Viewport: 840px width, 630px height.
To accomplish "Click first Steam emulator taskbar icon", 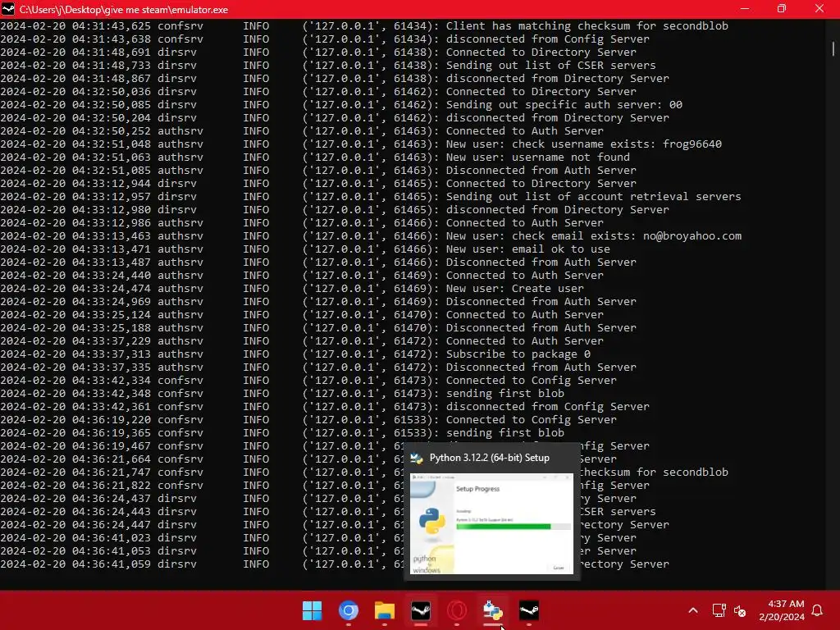I will click(421, 610).
